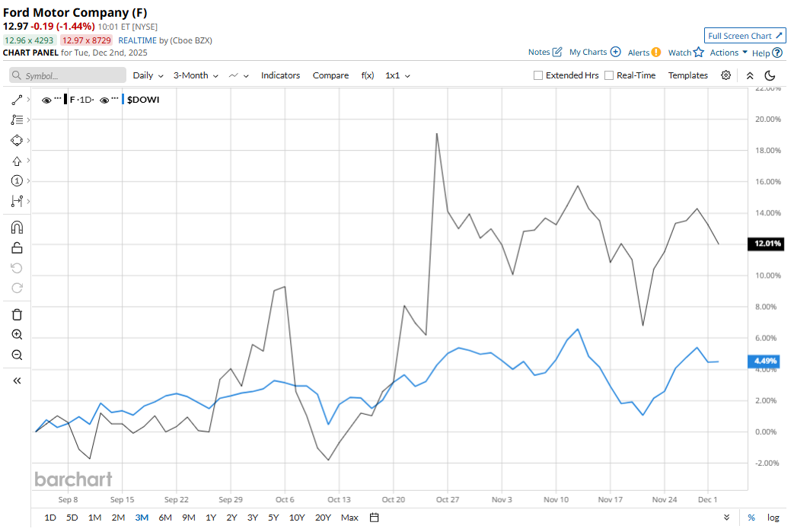Switch to dark mode moon icon
The image size is (794, 532).
(x=770, y=75)
